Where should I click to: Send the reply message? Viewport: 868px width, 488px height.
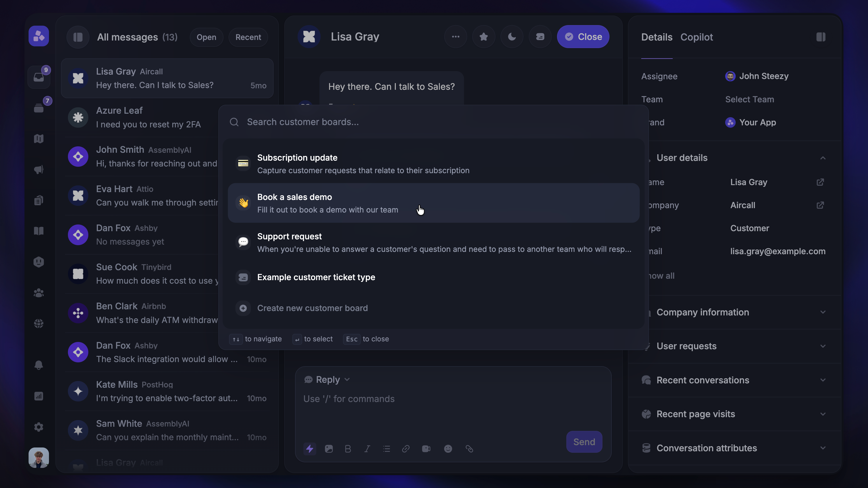point(584,442)
